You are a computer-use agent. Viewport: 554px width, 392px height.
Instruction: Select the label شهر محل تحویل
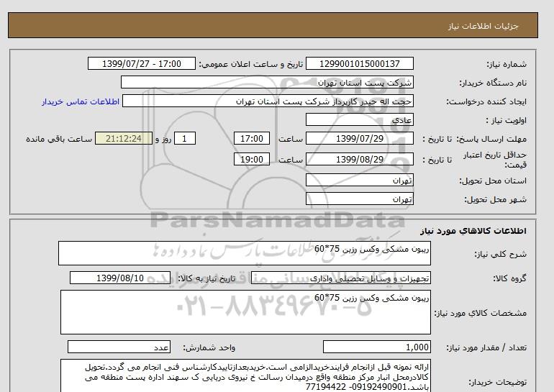tap(495, 199)
